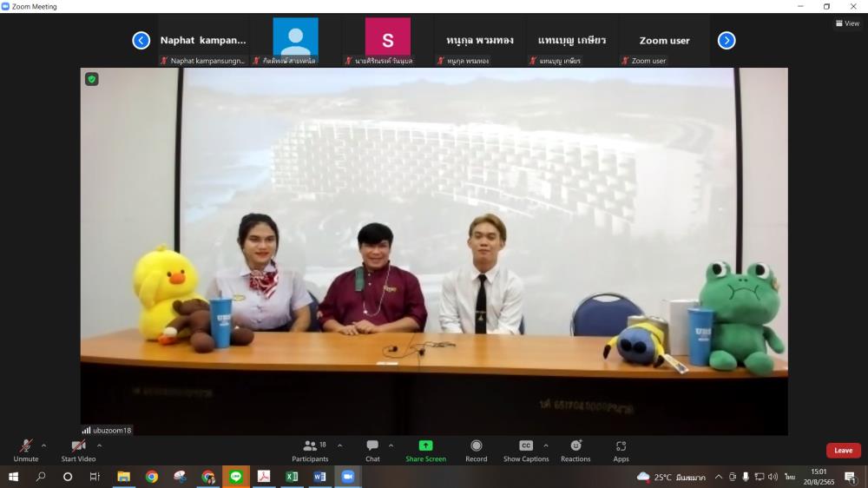Open the Participants panel
Viewport: 868px width, 488px height.
click(x=310, y=451)
